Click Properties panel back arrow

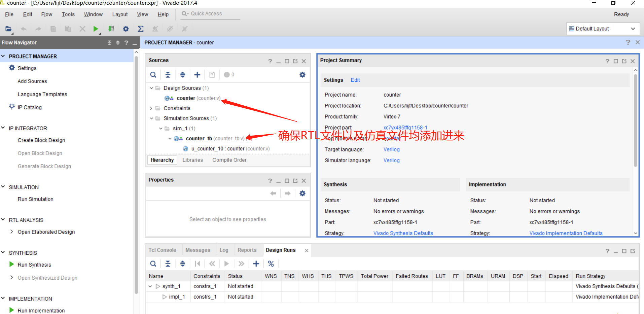(273, 194)
